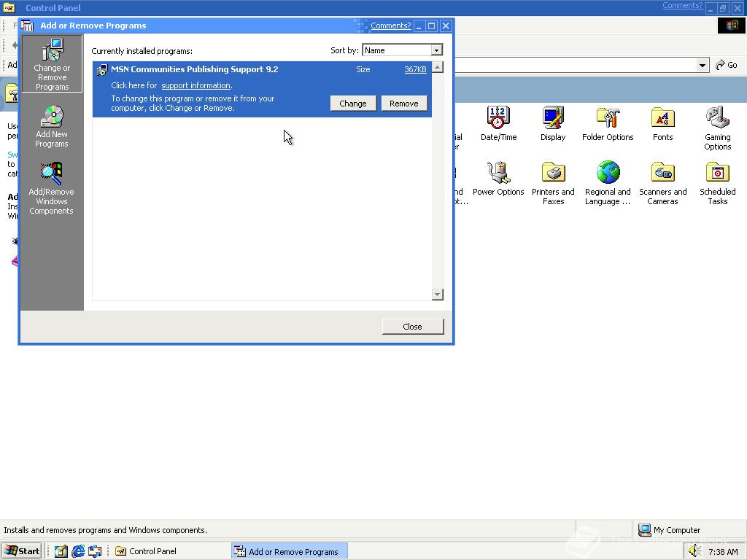Click the Control Panel window title icon
747x560 pixels.
[x=9, y=7]
